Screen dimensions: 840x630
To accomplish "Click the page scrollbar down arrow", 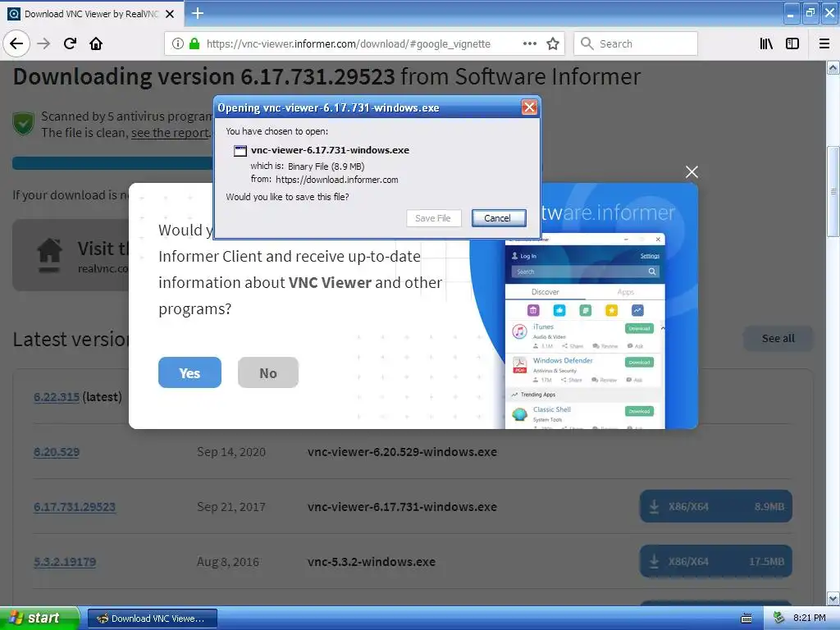I will [833, 598].
